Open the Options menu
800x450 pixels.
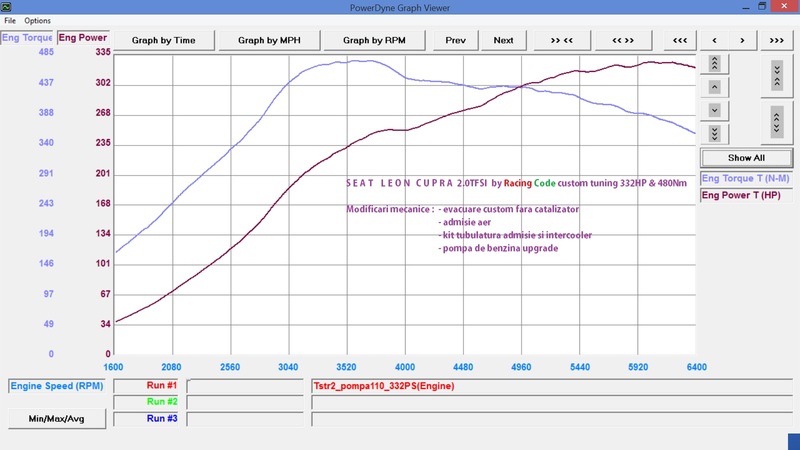[37, 20]
